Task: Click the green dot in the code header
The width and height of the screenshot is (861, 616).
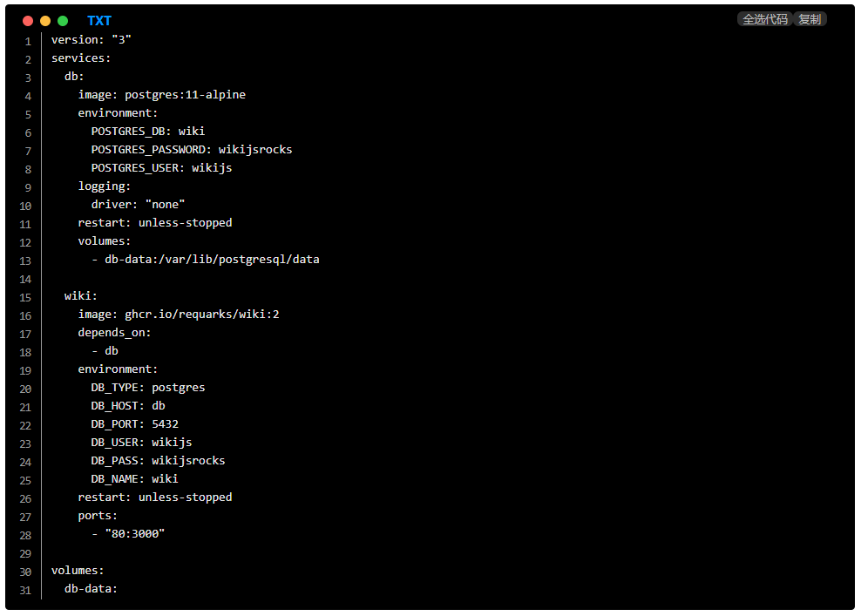Action: (63, 21)
